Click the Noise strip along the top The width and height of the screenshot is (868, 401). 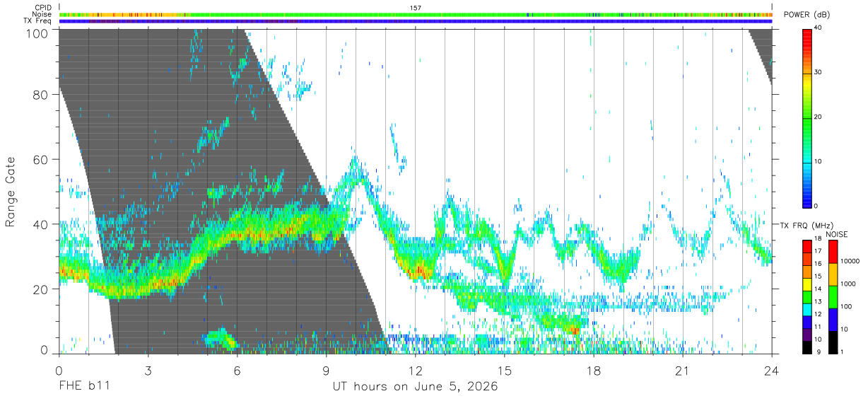416,14
